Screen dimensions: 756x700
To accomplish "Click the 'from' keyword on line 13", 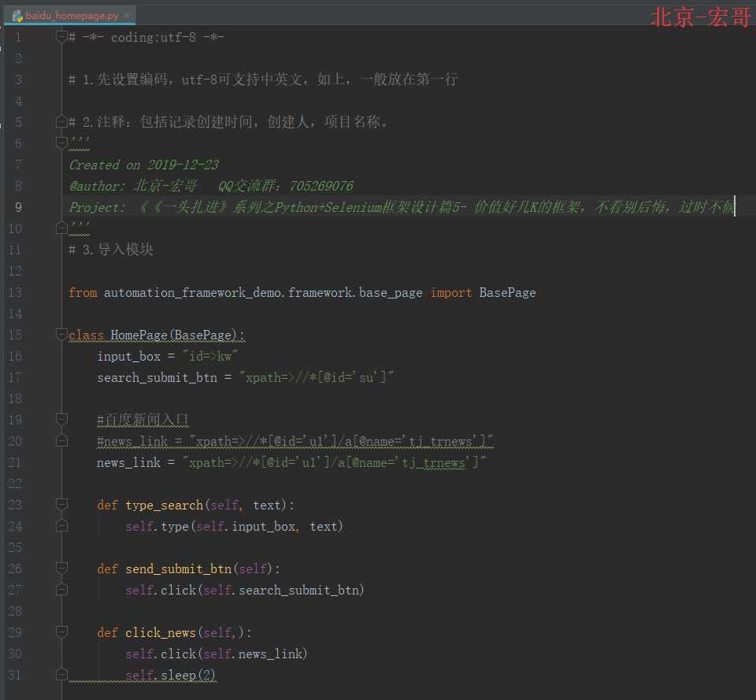I will [x=83, y=293].
